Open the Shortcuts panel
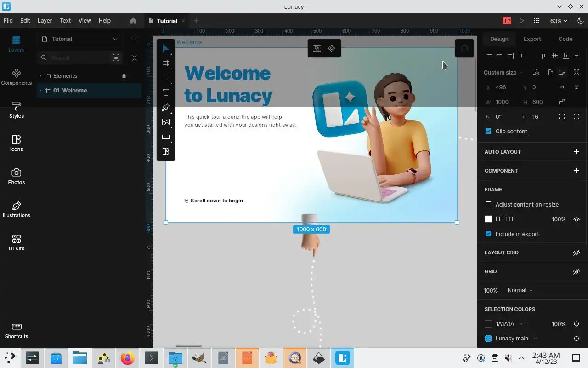 (17, 330)
